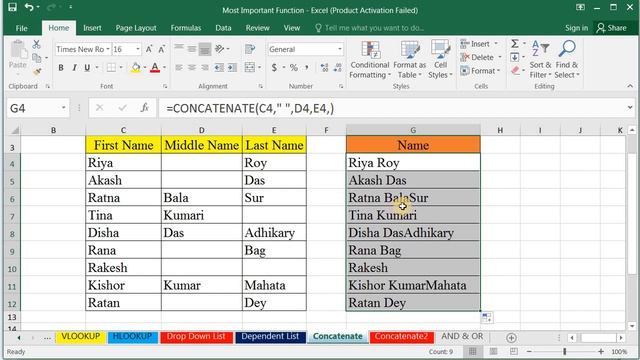
Task: Open the General number format dropdown
Action: [340, 49]
